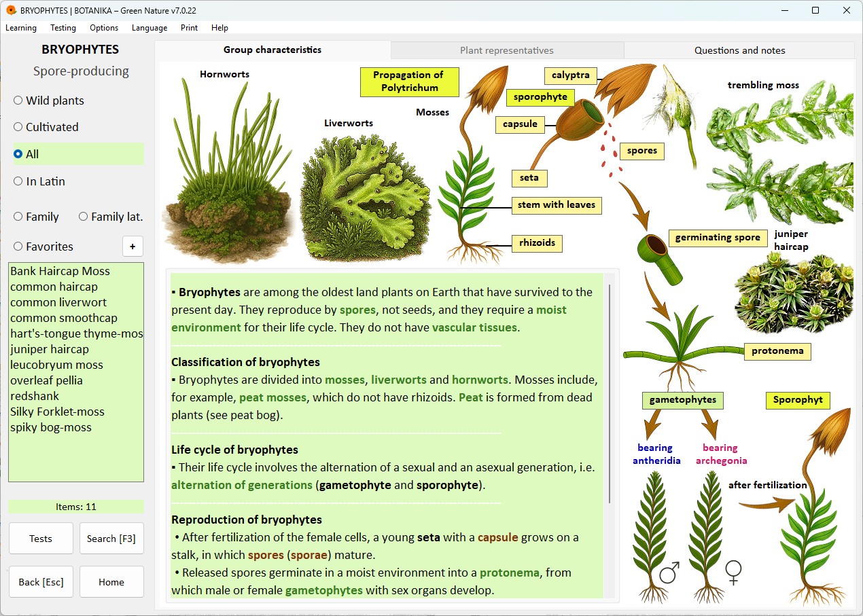Open the Print menu
This screenshot has width=863, height=616.
[x=190, y=28]
